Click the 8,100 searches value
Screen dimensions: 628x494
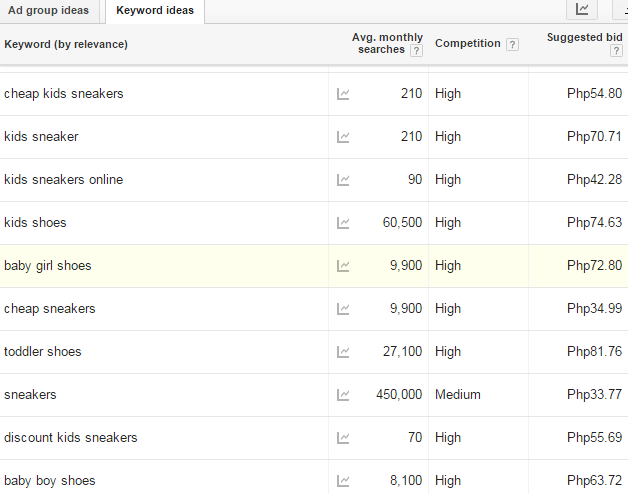click(x=406, y=480)
